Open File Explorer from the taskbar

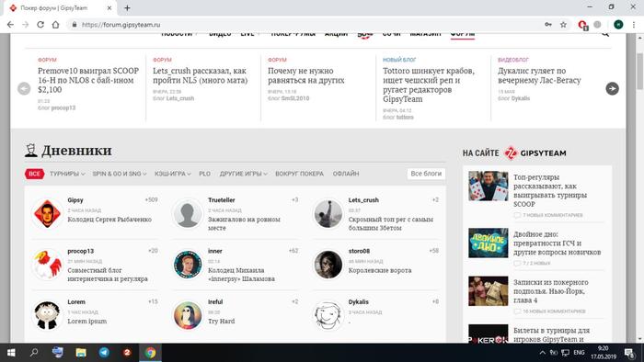[81, 353]
